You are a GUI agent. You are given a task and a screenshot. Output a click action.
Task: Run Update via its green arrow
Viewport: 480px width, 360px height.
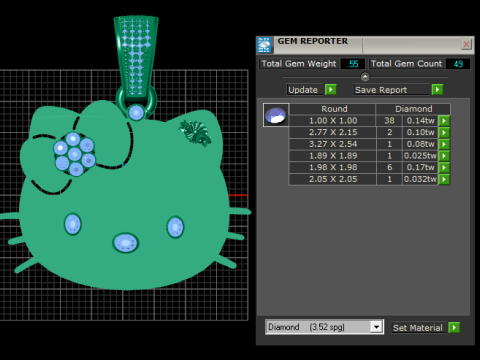coord(331,90)
